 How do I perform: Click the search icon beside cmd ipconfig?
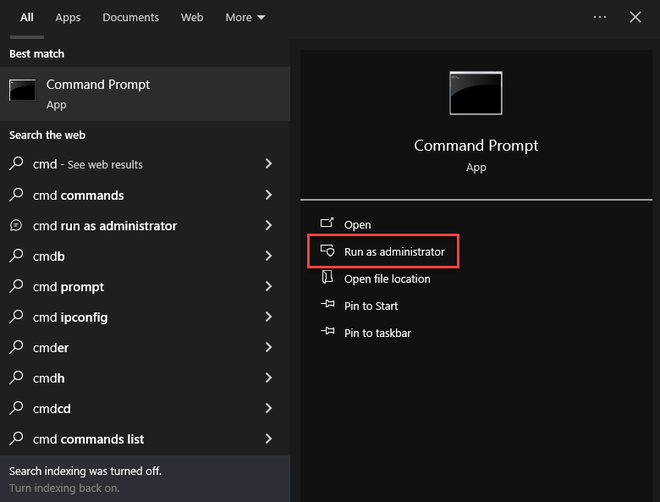click(x=16, y=317)
